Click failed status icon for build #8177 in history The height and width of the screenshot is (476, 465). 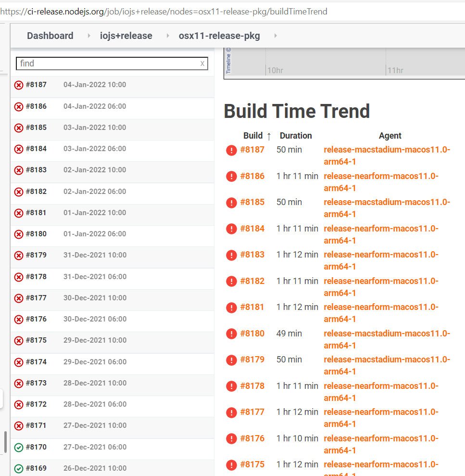(x=19, y=298)
